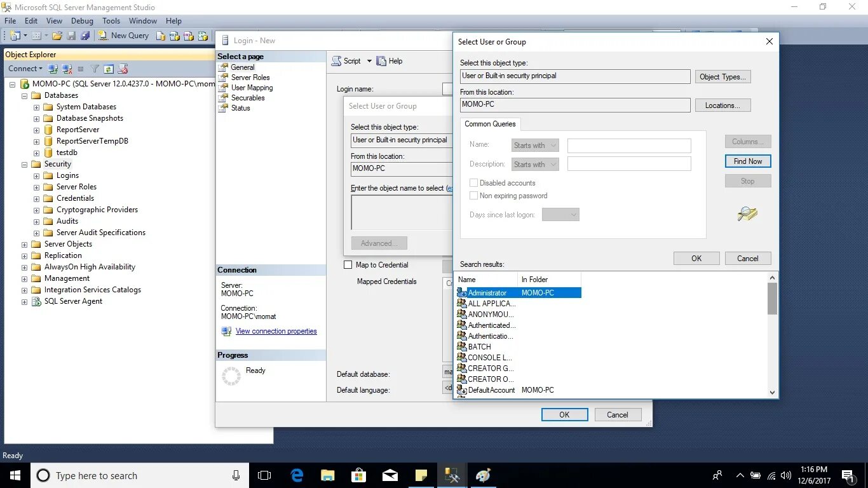
Task: Click the Save All toolbar icon
Action: (85, 36)
